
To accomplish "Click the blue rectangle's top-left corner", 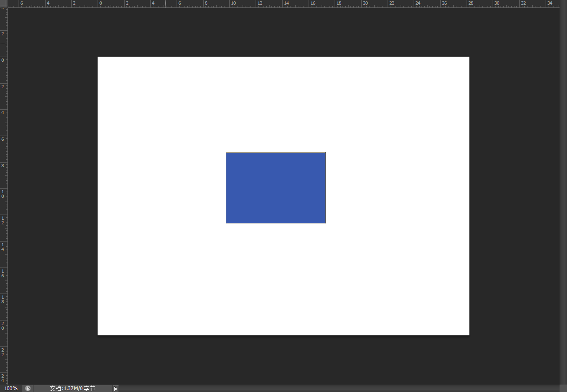I will (x=226, y=153).
